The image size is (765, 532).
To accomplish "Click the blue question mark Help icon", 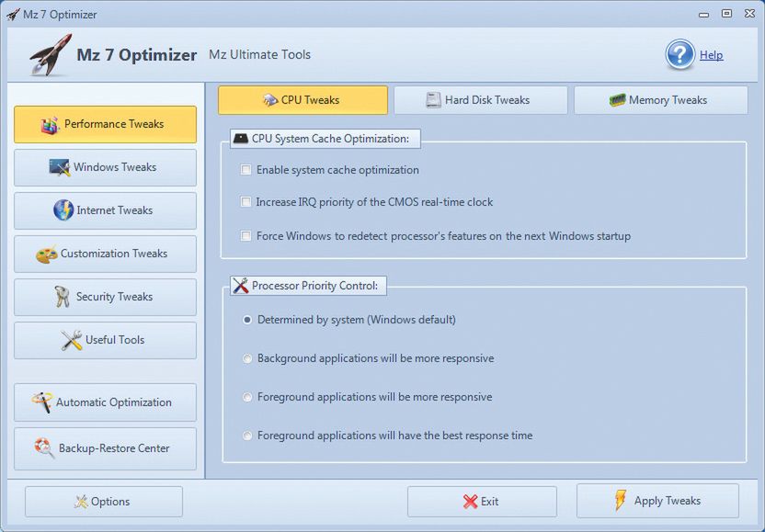I will (679, 54).
